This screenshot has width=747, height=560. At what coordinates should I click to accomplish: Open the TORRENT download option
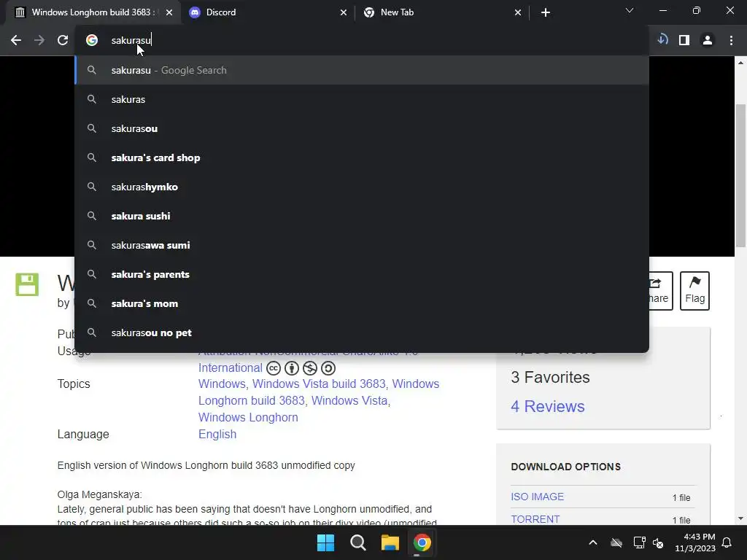tap(535, 519)
